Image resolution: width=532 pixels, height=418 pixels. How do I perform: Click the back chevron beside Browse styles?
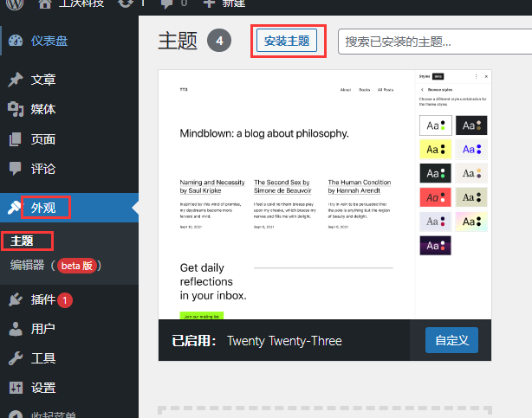pyautogui.click(x=422, y=90)
